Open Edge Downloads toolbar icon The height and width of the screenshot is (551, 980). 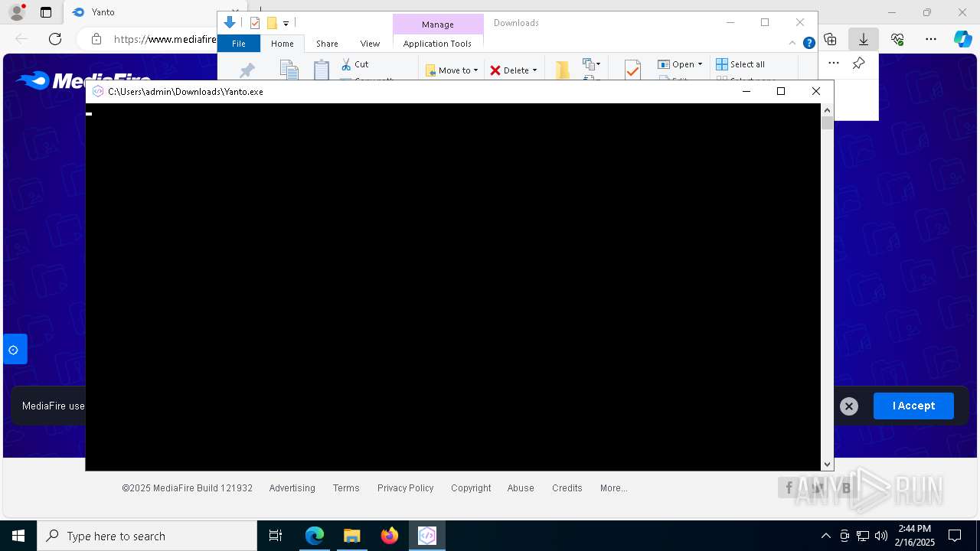coord(863,39)
